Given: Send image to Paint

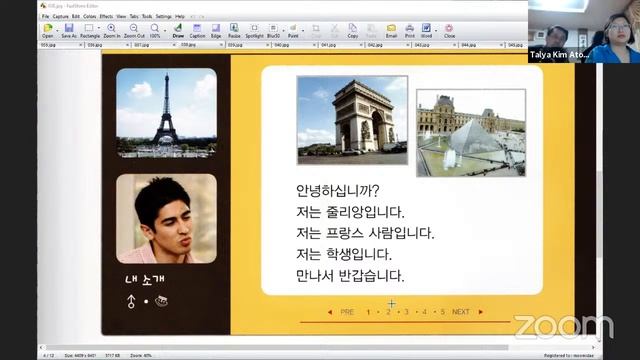Looking at the screenshot, I should coord(293,28).
